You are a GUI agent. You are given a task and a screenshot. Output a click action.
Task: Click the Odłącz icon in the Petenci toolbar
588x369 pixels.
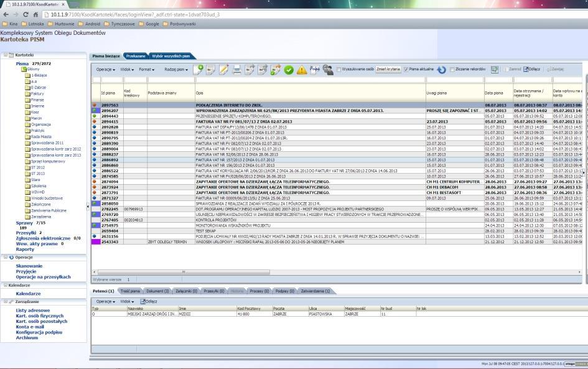coord(142,302)
